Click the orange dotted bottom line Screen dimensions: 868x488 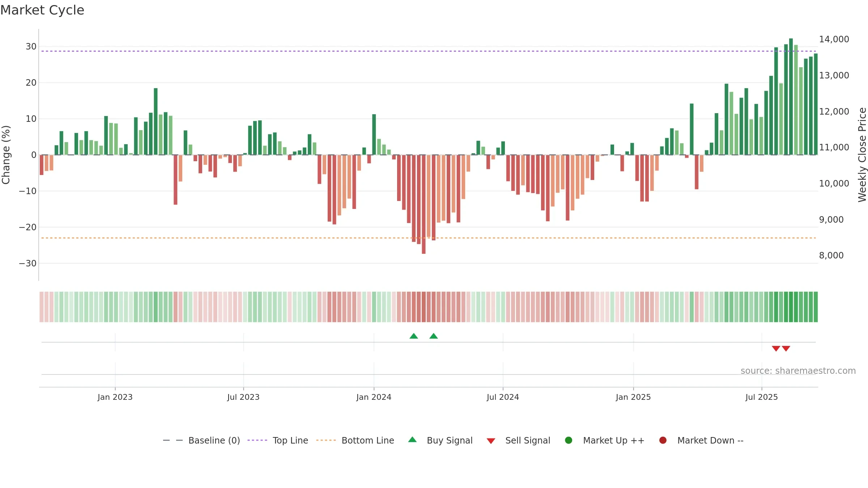429,238
